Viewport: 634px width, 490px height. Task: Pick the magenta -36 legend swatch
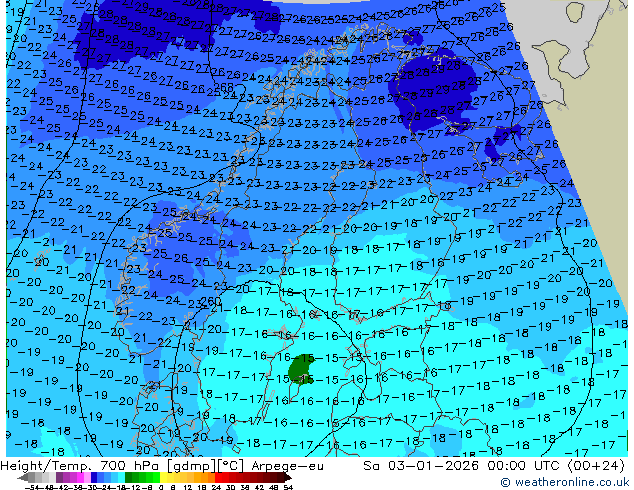coord(80,477)
